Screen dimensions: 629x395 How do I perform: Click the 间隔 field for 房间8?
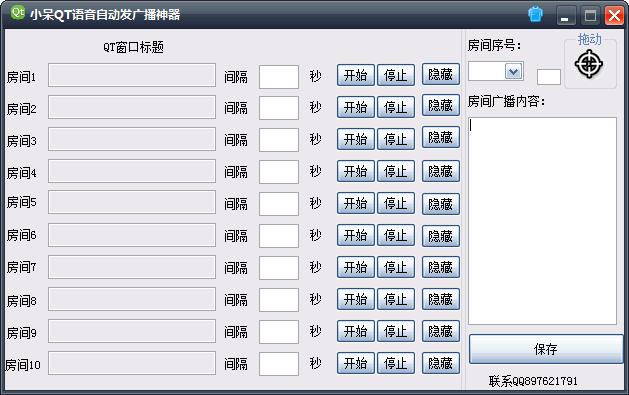click(x=279, y=300)
